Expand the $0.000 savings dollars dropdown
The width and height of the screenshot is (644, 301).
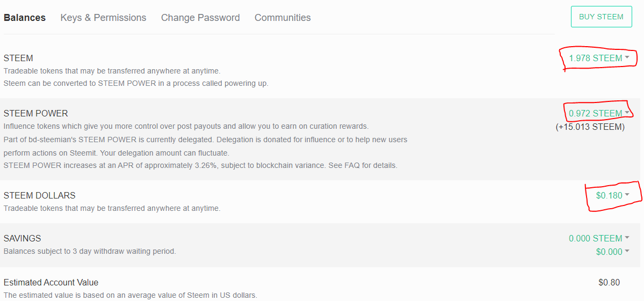point(612,252)
